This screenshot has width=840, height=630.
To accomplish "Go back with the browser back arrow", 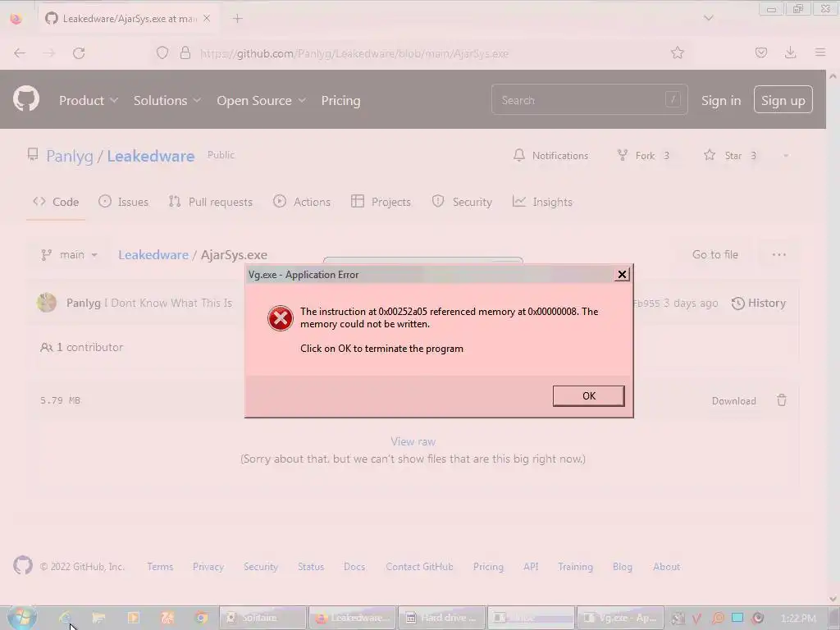I will coord(20,53).
